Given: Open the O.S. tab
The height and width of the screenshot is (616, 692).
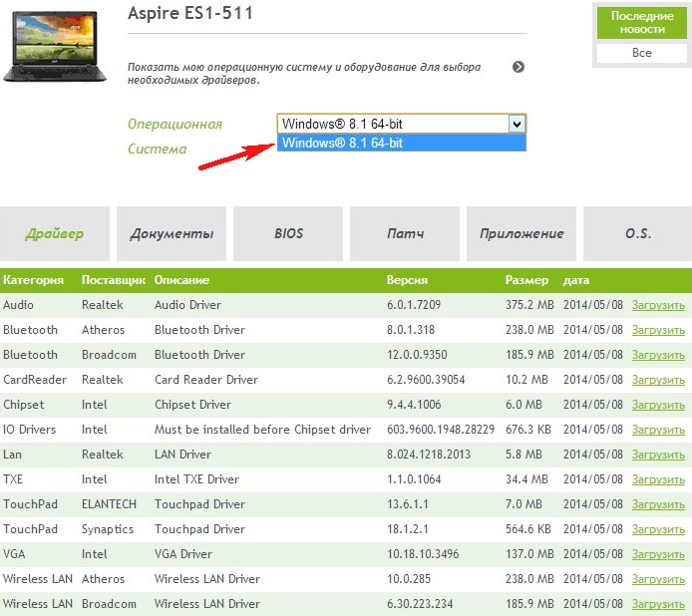Looking at the screenshot, I should (x=638, y=233).
